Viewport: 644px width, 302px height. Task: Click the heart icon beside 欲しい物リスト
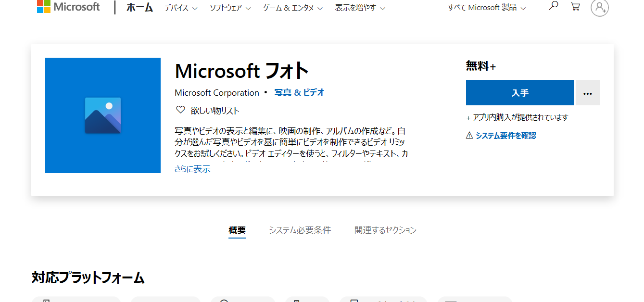[x=180, y=110]
